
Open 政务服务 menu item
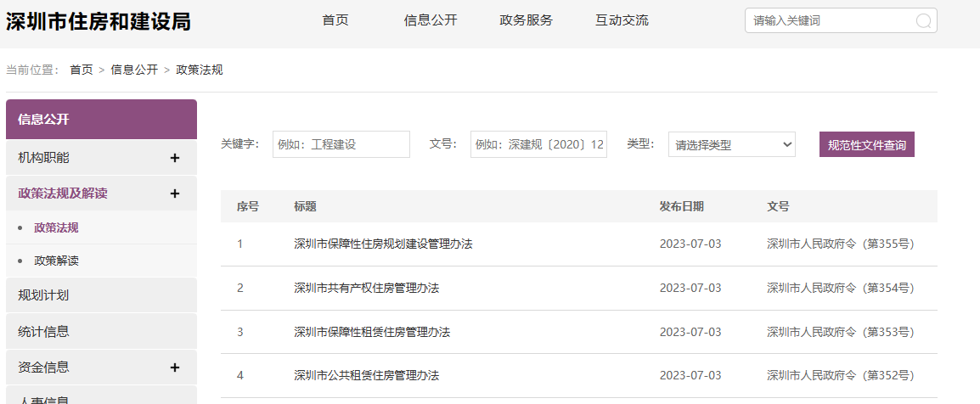(x=527, y=20)
